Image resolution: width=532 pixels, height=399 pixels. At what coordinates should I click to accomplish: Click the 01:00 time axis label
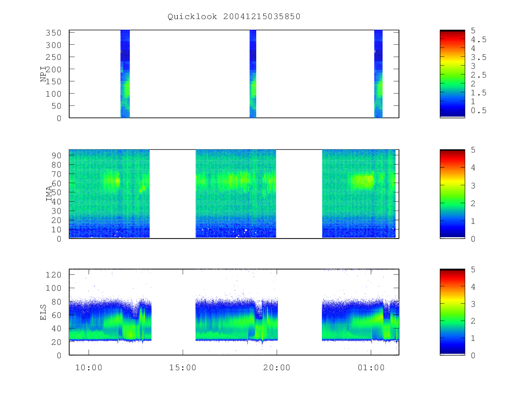coord(371,368)
